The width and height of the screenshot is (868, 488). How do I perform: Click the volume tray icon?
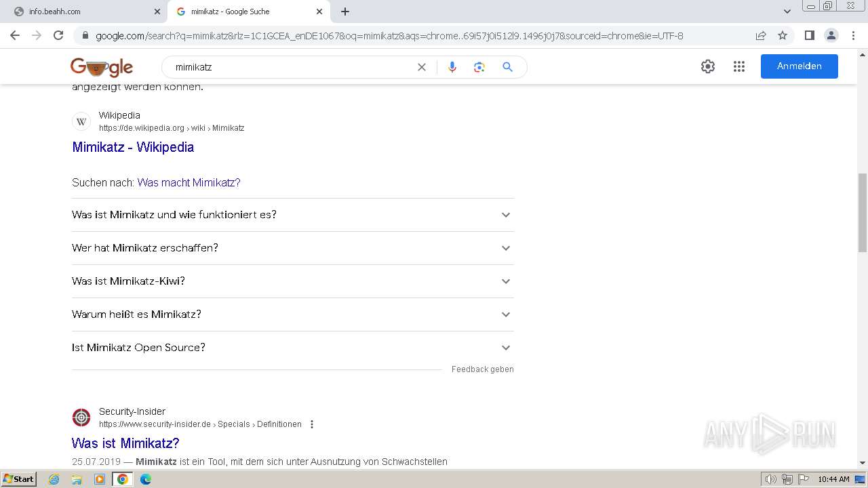point(771,479)
